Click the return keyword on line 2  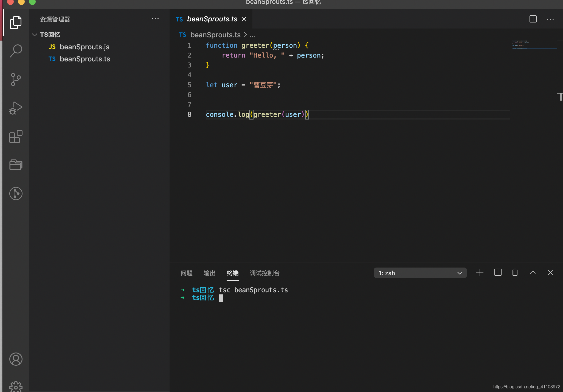click(233, 55)
